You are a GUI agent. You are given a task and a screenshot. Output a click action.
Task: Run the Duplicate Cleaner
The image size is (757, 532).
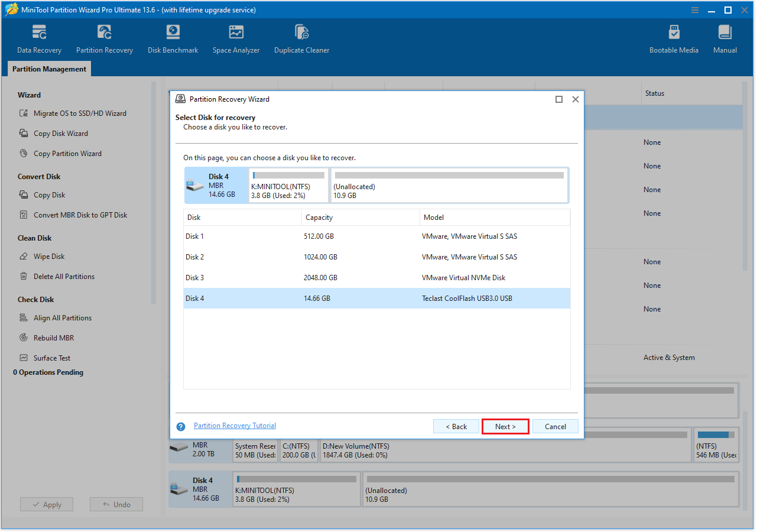coord(301,39)
